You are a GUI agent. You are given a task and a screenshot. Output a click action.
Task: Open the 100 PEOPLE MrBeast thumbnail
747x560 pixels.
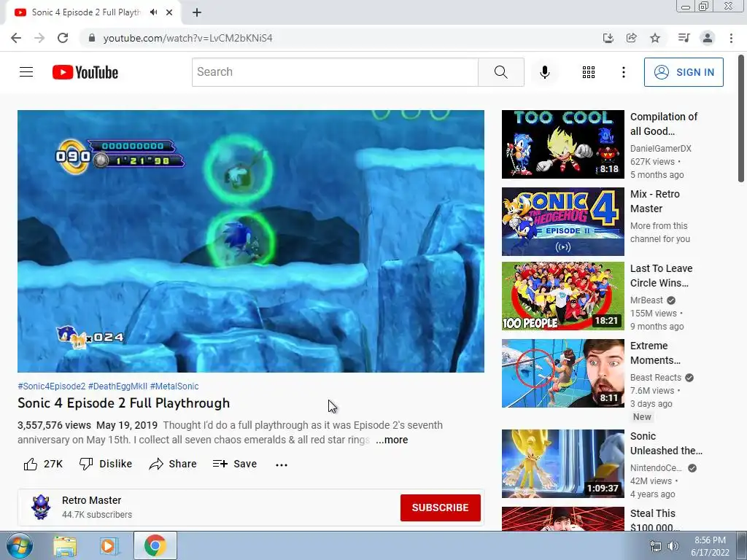point(562,296)
